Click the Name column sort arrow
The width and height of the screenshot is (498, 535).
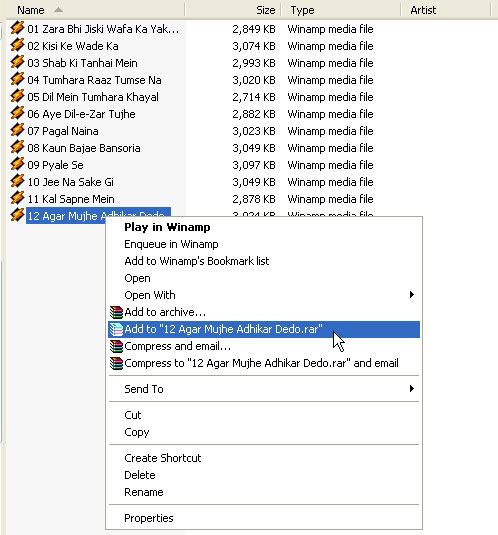coord(58,10)
